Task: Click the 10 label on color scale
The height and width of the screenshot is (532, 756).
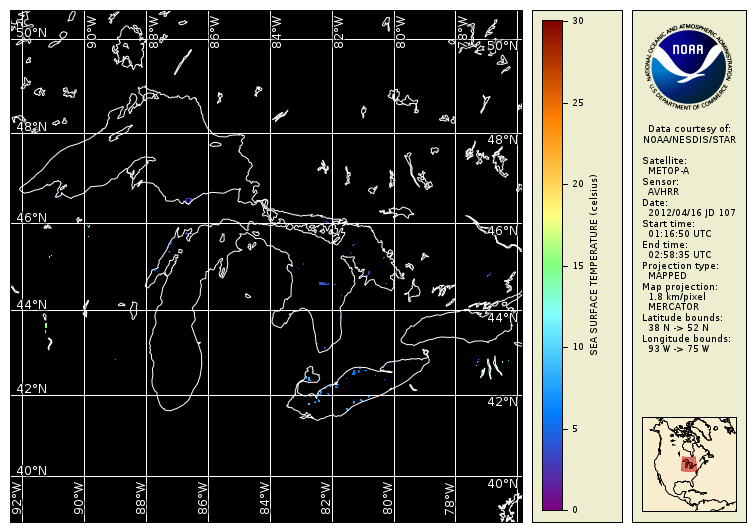Action: point(578,347)
